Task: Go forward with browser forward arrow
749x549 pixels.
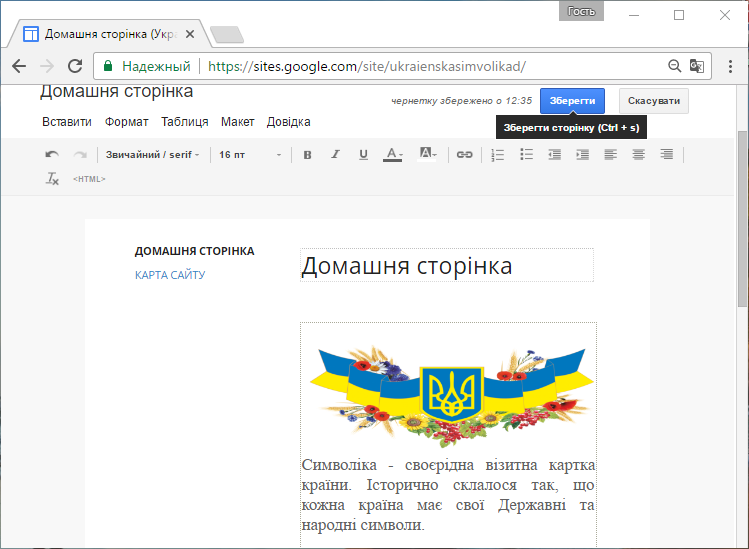Action: click(x=47, y=66)
